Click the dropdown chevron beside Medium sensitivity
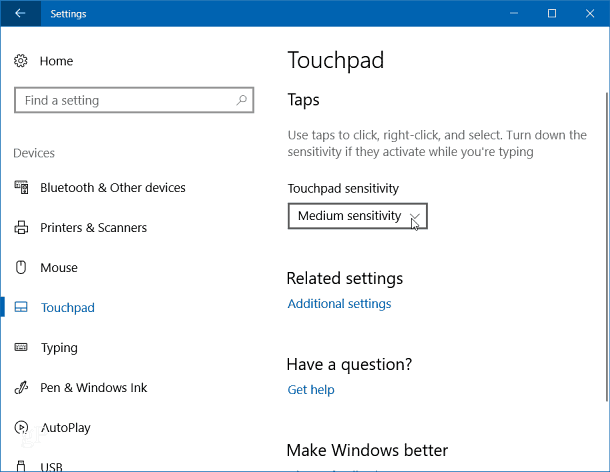 coord(415,216)
